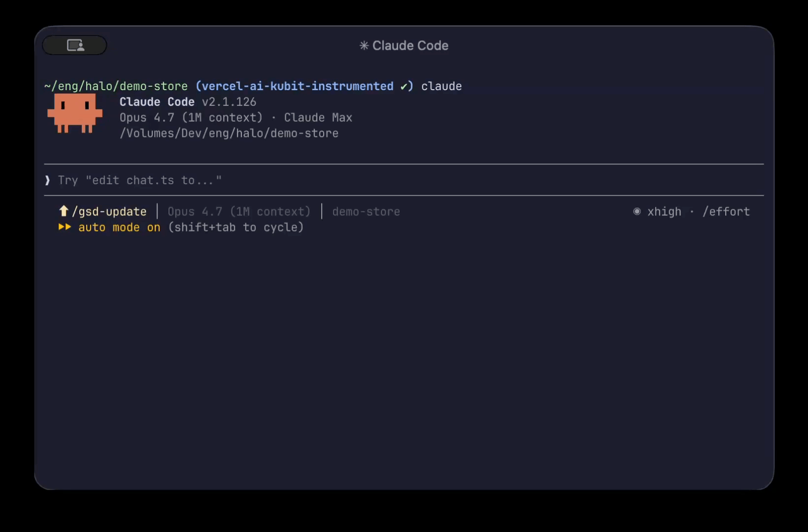The height and width of the screenshot is (532, 808).
Task: Click the double-arrow auto mode icon
Action: click(65, 227)
